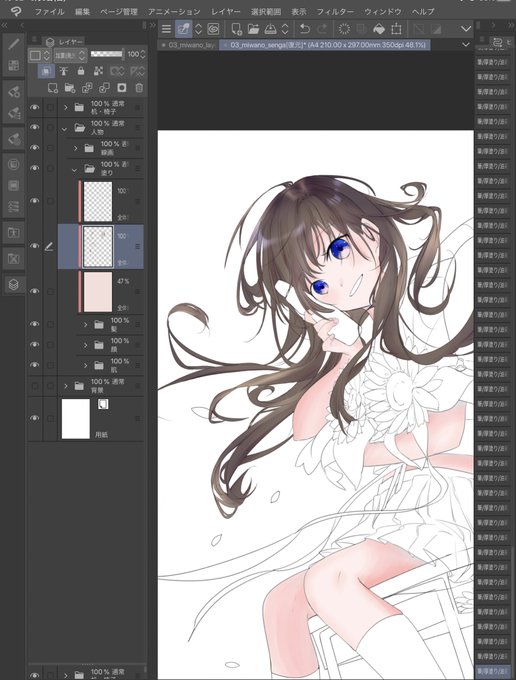
Task: Open the フィルター menu
Action: click(335, 12)
